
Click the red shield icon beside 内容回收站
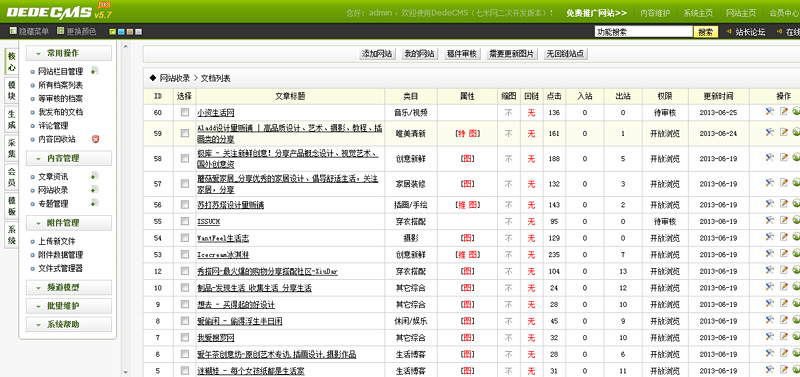tap(95, 139)
